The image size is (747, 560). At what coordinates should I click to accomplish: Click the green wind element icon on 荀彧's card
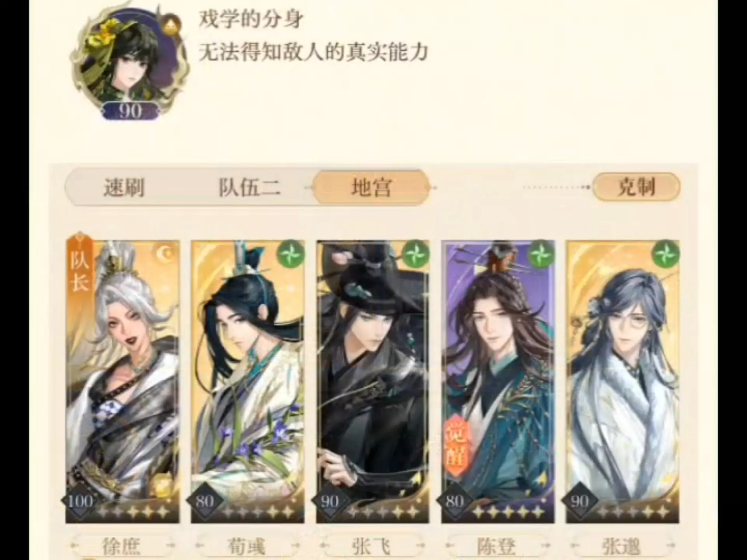pos(291,254)
